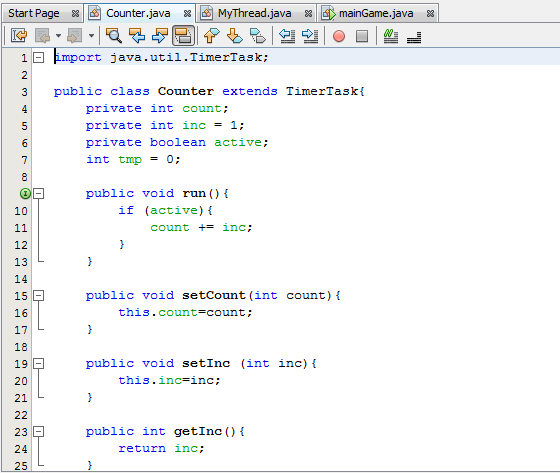The width and height of the screenshot is (560, 473).
Task: Collapse the getInc method fold
Action: pos(39,432)
